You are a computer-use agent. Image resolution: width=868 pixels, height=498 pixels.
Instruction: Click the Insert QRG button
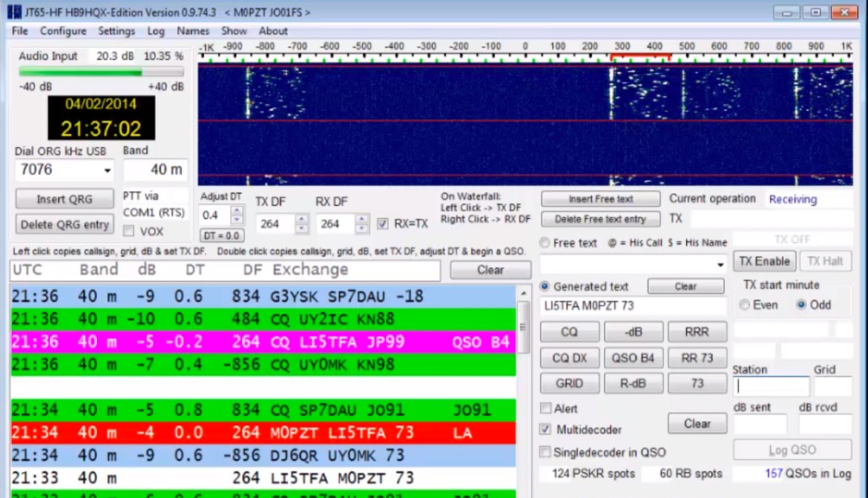[x=65, y=199]
